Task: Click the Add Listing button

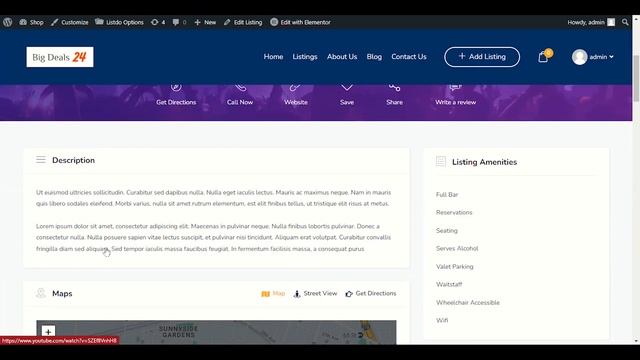Action: [482, 57]
